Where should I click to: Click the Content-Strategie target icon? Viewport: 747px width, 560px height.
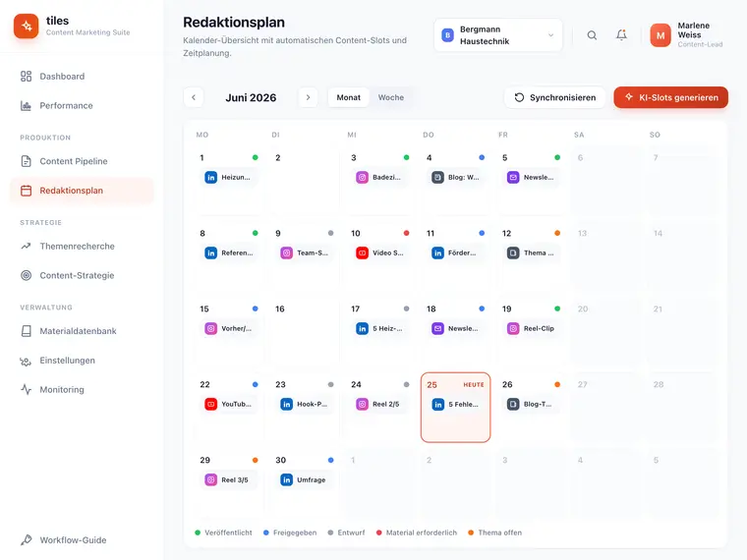(x=27, y=275)
